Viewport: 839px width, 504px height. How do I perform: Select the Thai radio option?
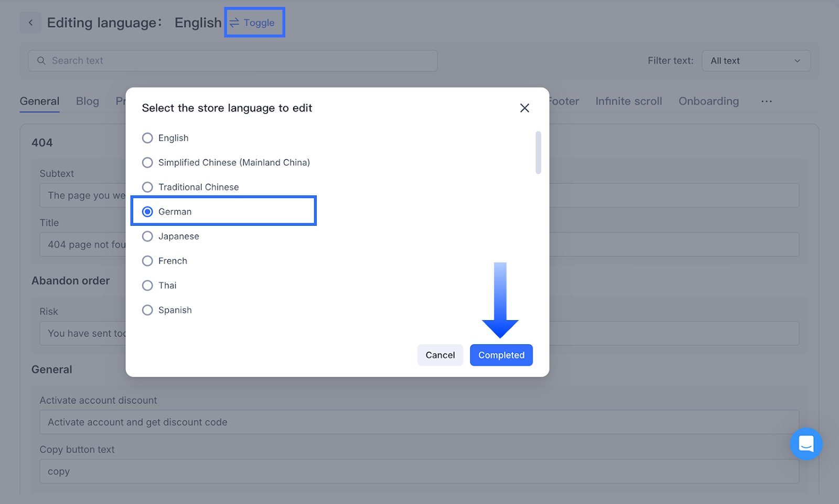(148, 286)
